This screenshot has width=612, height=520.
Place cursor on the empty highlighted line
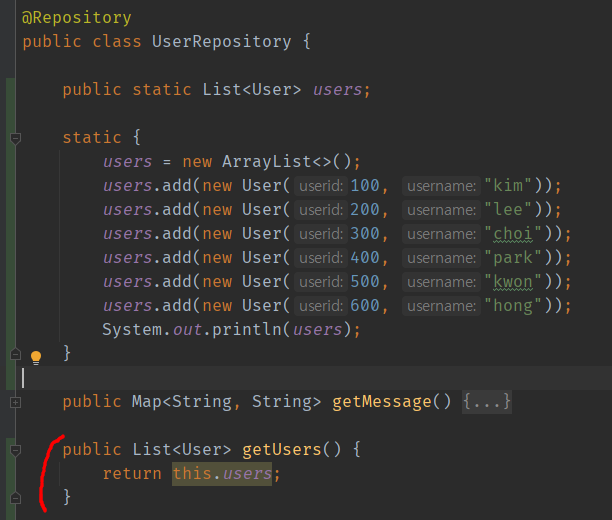point(314,378)
